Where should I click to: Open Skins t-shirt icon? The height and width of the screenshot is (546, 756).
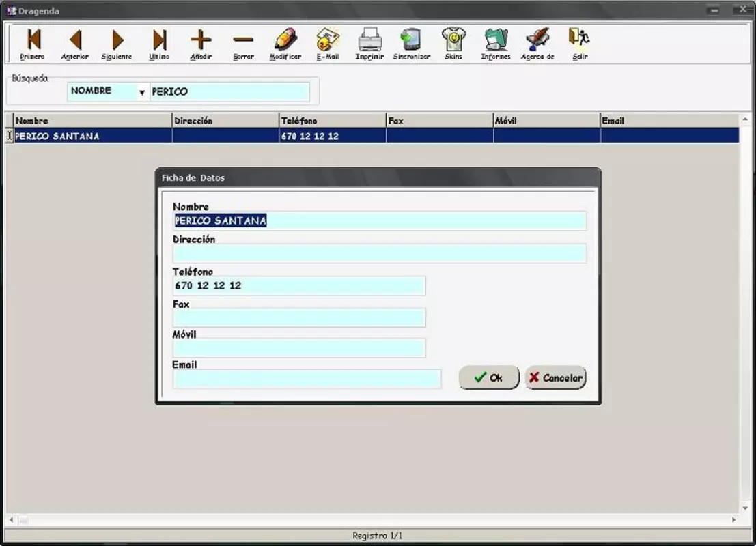453,44
